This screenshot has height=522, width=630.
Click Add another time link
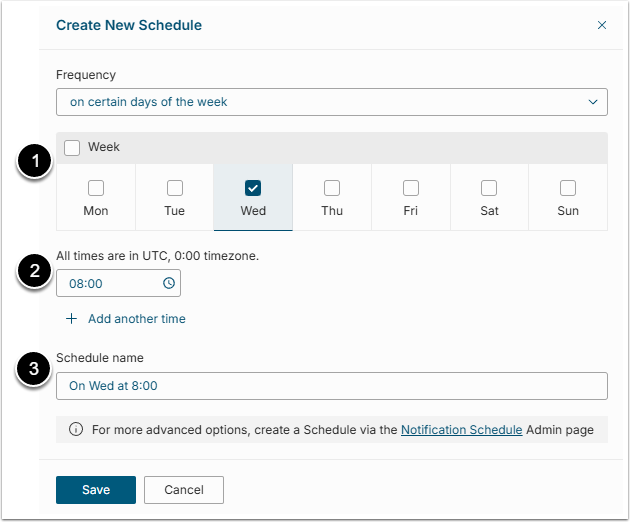[136, 319]
